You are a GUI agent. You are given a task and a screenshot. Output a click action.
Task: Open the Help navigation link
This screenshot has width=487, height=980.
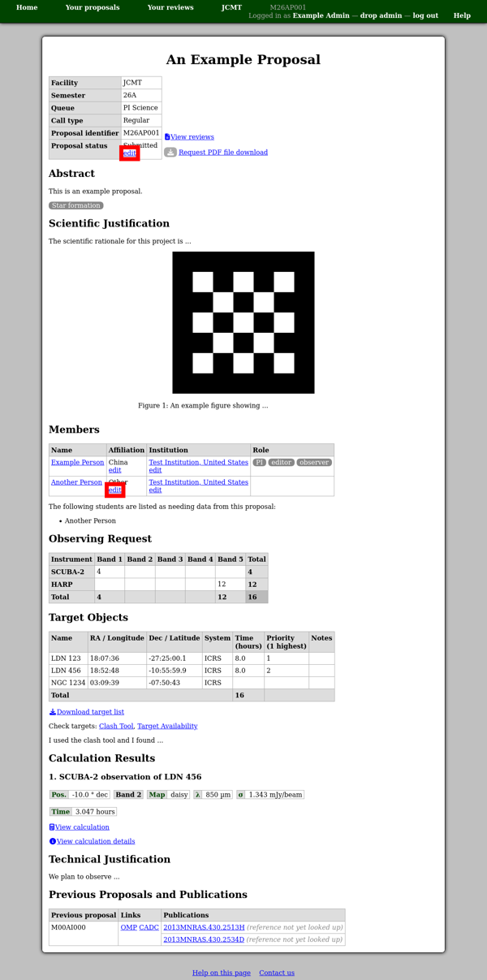tap(462, 15)
